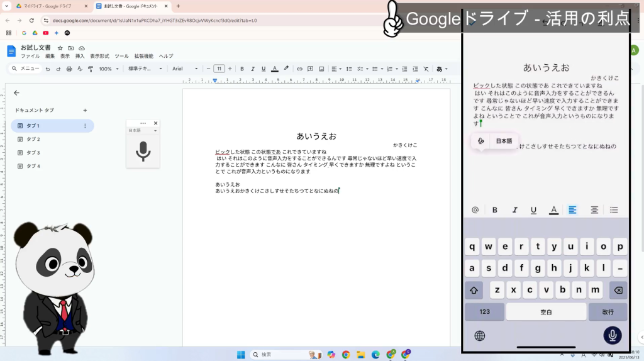
Task: Click the insert image icon
Action: 321,69
